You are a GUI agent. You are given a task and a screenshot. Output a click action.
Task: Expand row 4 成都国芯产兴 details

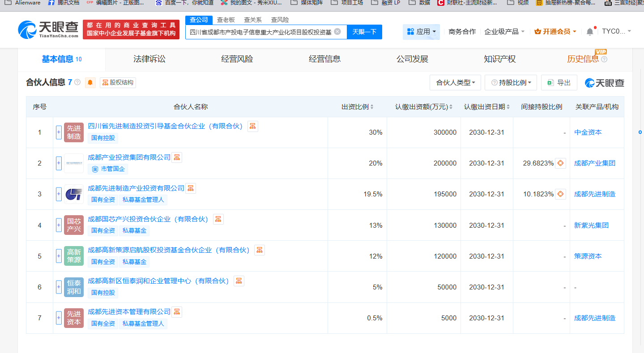point(59,225)
